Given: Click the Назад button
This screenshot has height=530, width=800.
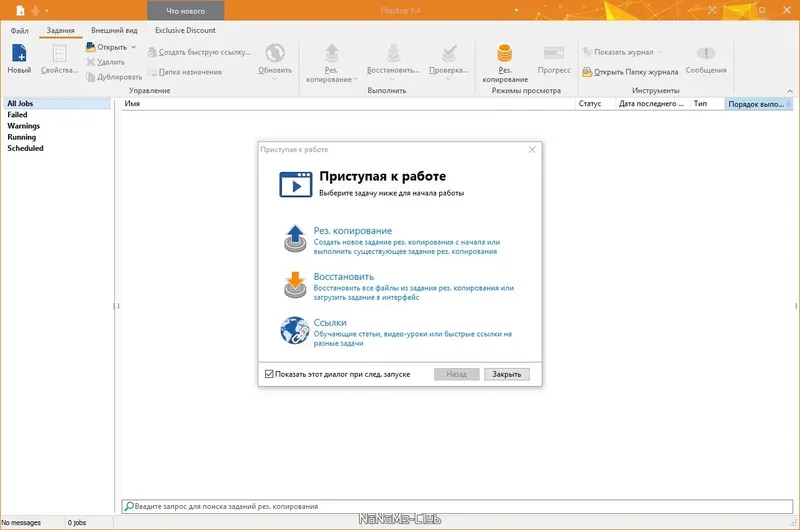Looking at the screenshot, I should (456, 374).
